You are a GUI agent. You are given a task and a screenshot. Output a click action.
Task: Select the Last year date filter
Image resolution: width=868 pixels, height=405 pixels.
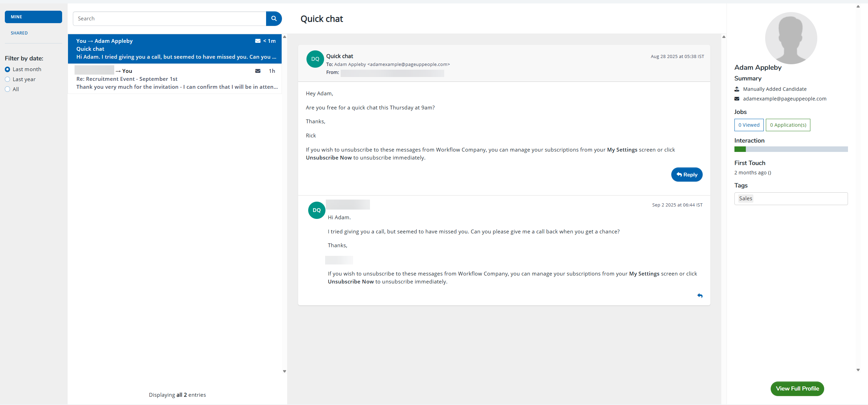pyautogui.click(x=8, y=79)
